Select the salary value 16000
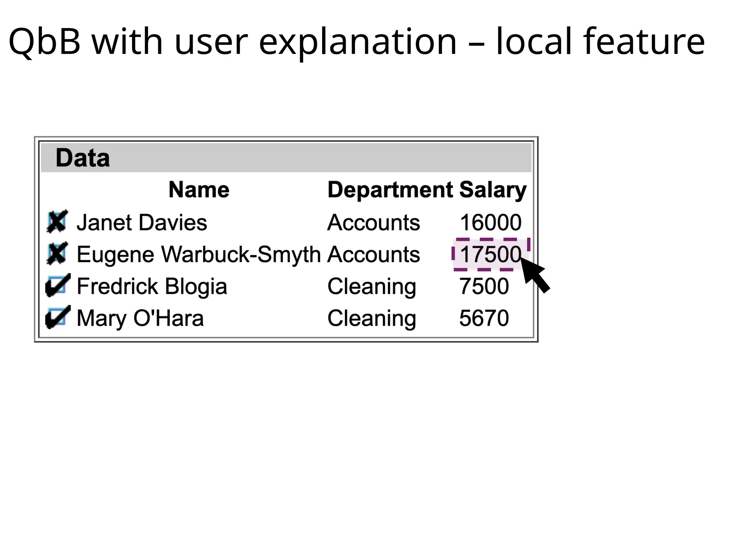This screenshot has height=560, width=747. (x=491, y=222)
